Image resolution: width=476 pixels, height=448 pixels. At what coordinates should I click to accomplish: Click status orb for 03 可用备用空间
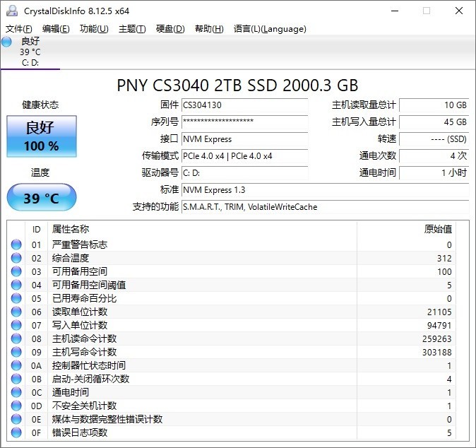[x=16, y=271]
